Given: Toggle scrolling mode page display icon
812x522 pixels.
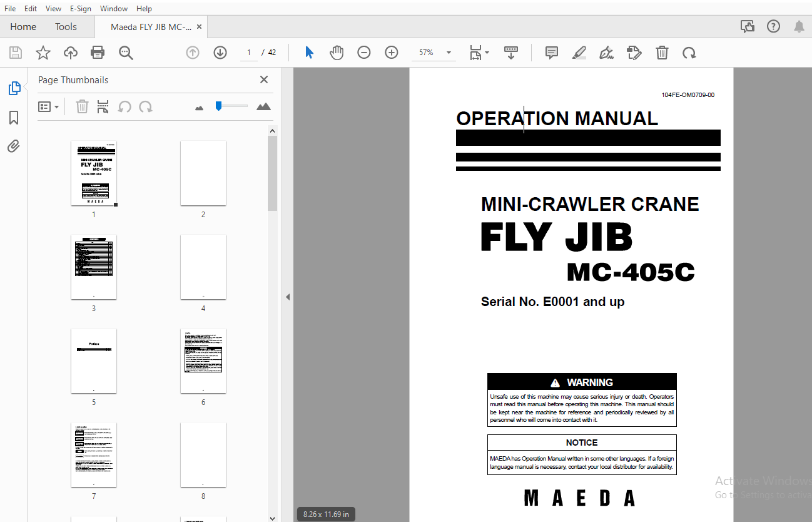Looking at the screenshot, I should pos(511,53).
